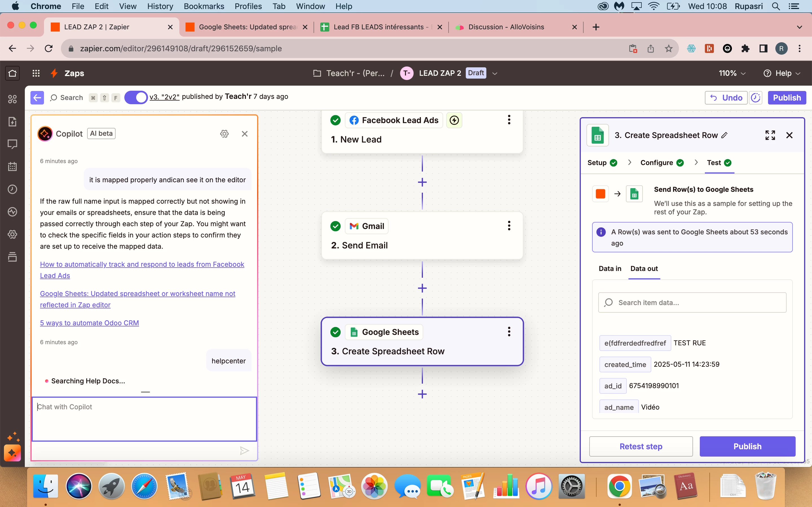Click the Search item data field
The width and height of the screenshot is (812, 507).
pos(692,303)
